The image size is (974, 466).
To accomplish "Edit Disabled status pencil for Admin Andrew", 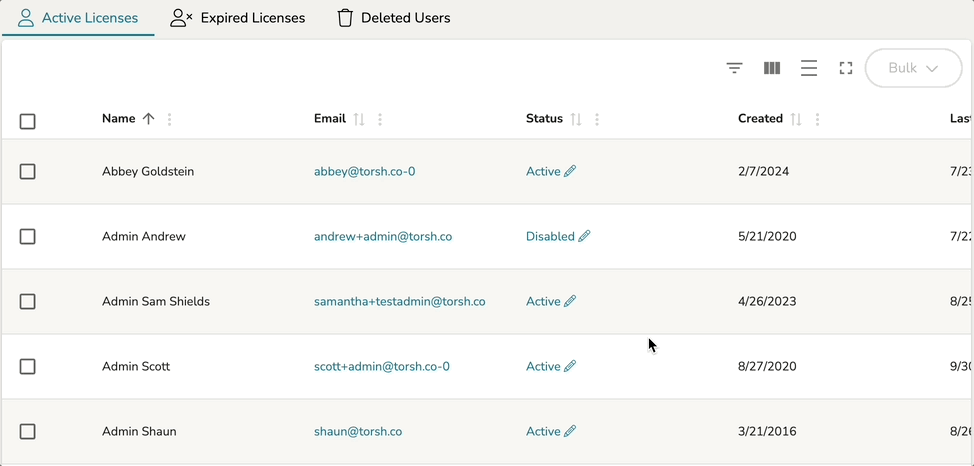I will [x=585, y=237].
